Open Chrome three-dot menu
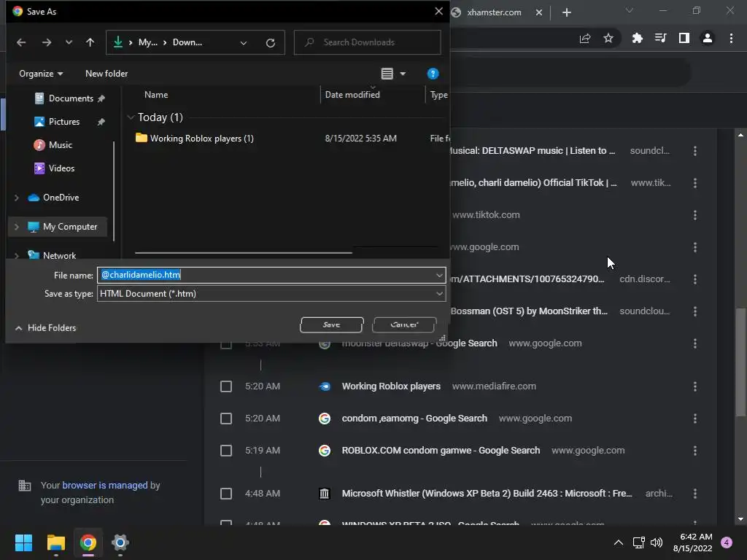 coord(731,38)
